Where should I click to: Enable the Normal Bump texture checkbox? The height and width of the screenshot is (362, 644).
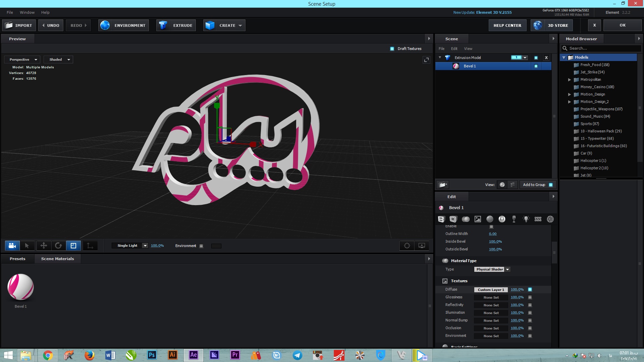coord(530,320)
